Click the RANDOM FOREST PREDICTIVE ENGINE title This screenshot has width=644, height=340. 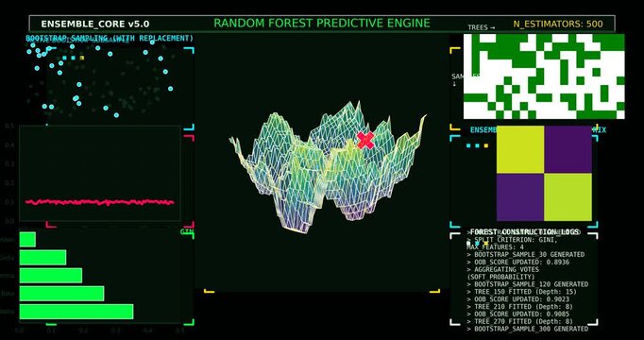pos(322,23)
